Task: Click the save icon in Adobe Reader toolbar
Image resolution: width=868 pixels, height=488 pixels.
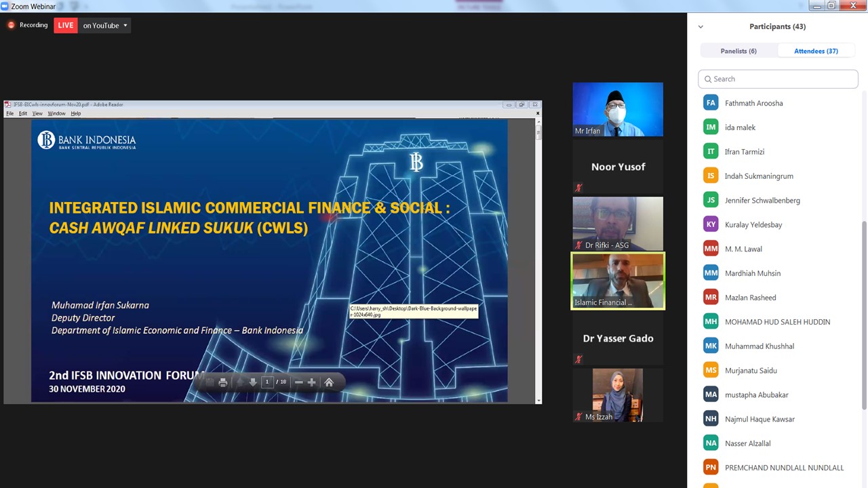Action: click(210, 382)
